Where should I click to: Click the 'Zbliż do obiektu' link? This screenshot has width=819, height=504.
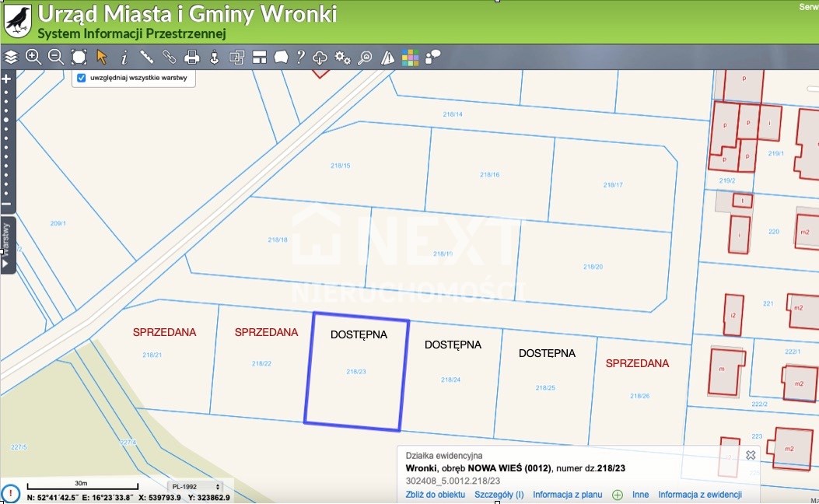(435, 495)
